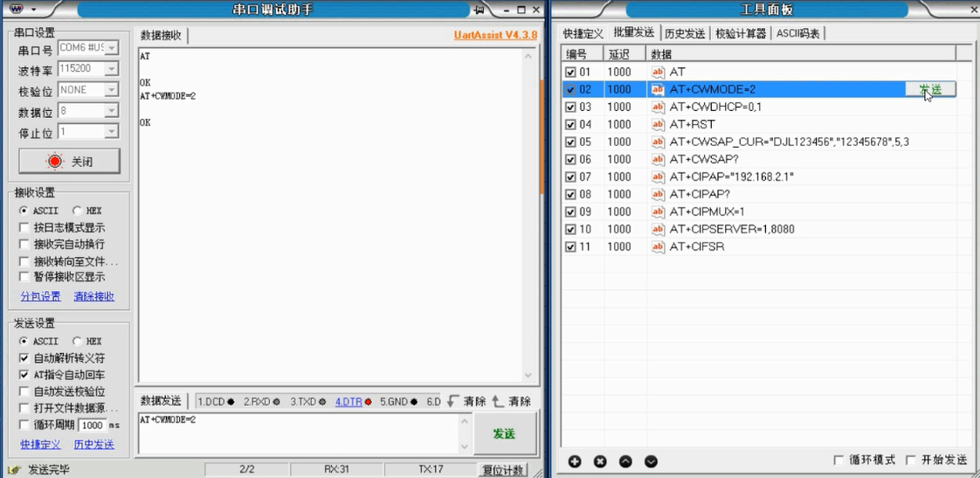Click the 清除接收 link

pos(93,296)
